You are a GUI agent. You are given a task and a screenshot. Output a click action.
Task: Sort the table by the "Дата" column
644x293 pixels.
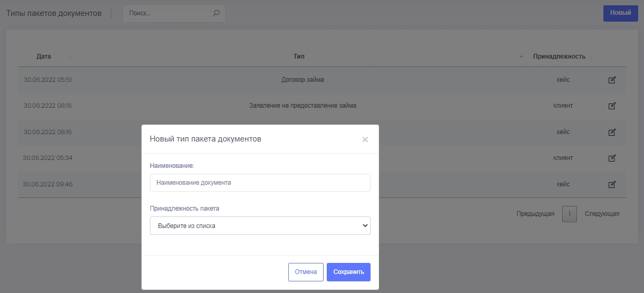[x=44, y=56]
